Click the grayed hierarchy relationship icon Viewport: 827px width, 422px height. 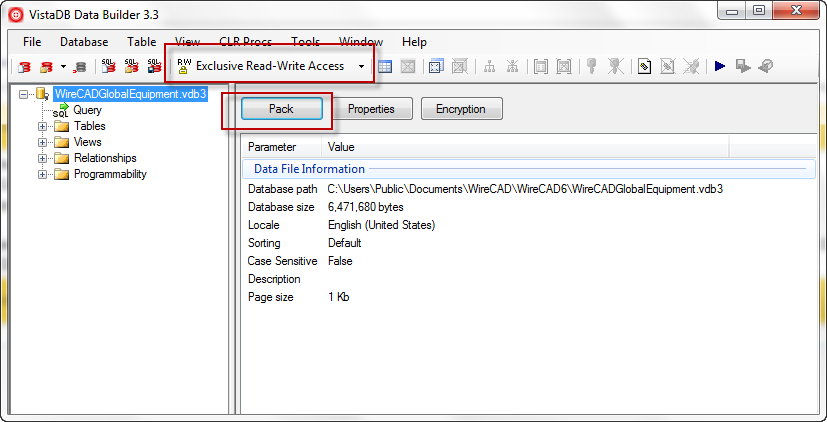489,66
